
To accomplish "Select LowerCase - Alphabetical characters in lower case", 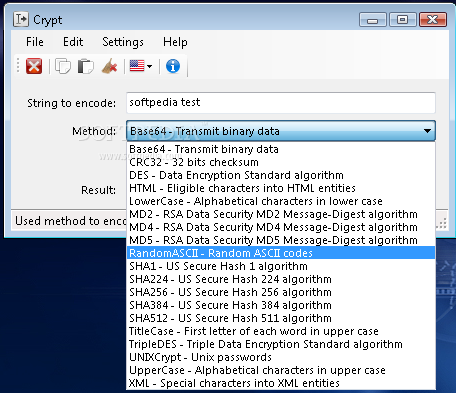I will point(281,201).
